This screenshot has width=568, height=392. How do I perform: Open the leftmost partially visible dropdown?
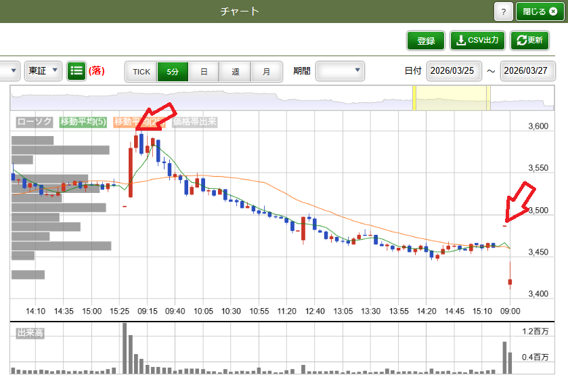pyautogui.click(x=9, y=70)
